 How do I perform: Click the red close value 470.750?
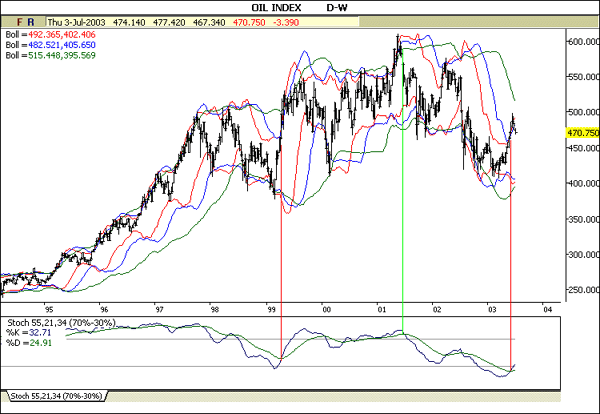tap(249, 22)
